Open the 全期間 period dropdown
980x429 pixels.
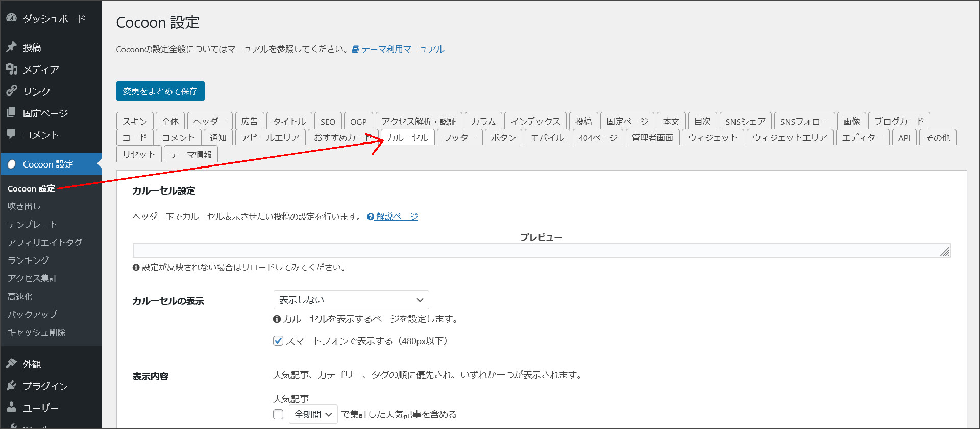tap(313, 414)
